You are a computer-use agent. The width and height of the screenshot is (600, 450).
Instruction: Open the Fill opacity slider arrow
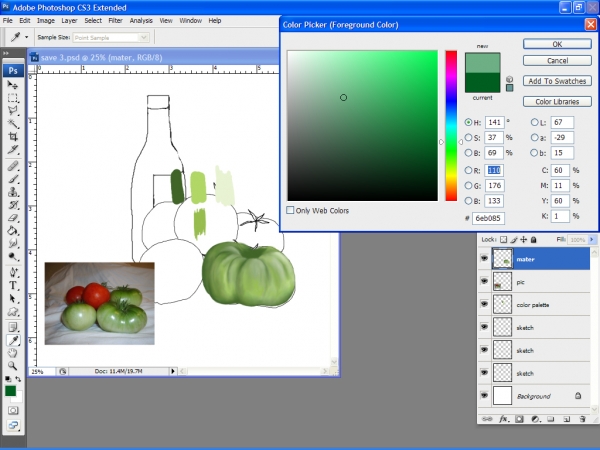click(592, 240)
